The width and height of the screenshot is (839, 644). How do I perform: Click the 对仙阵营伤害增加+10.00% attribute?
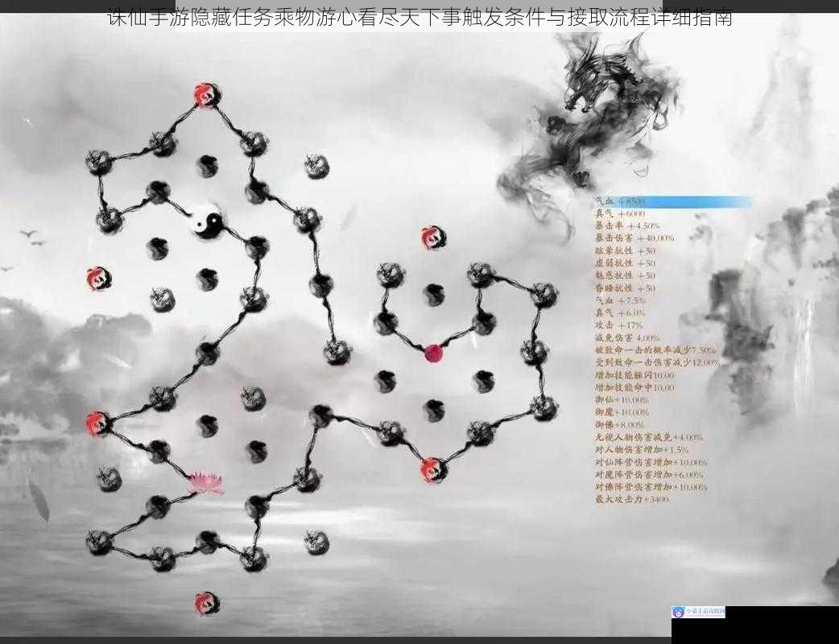(651, 462)
